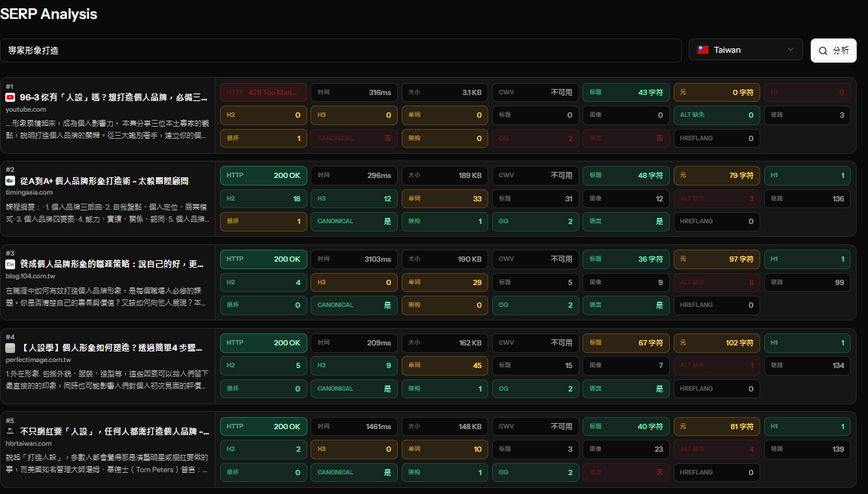Click the word count 45 cell

click(x=445, y=366)
